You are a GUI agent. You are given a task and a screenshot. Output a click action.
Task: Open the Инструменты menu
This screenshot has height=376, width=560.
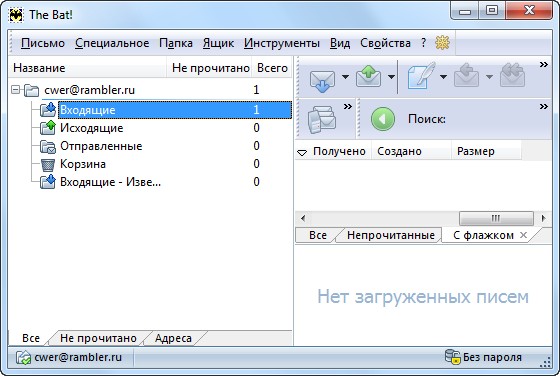[x=282, y=43]
